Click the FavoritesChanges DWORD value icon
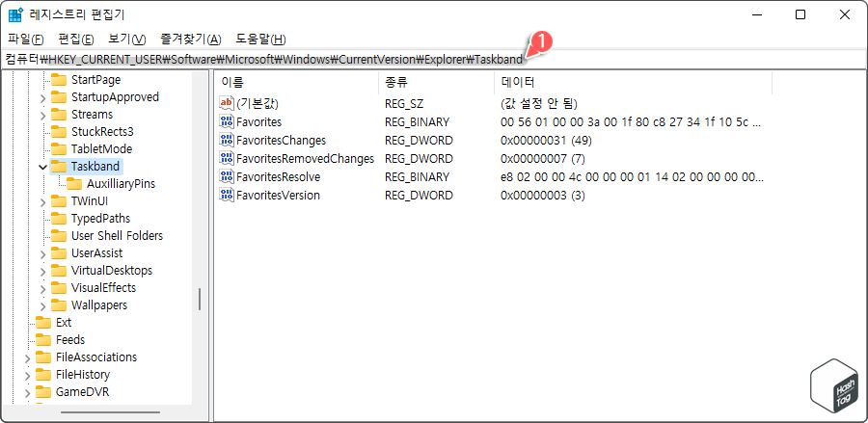The height and width of the screenshot is (423, 868). click(x=227, y=140)
